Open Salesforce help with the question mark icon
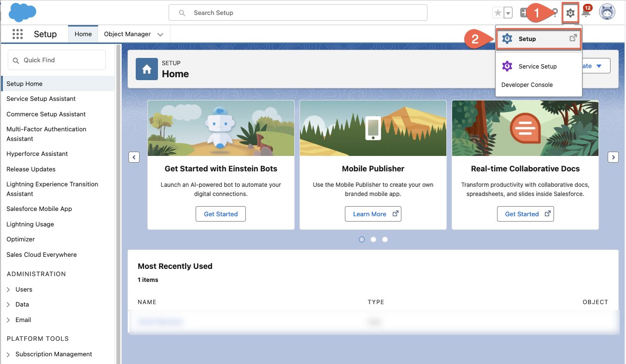This screenshot has height=364, width=626. click(x=554, y=12)
